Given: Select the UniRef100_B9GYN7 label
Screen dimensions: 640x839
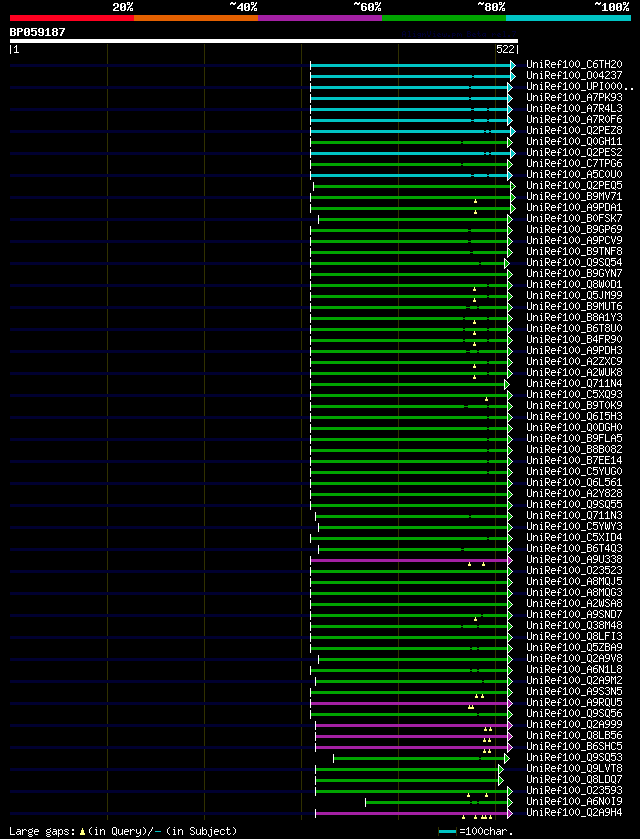Looking at the screenshot, I should click(x=574, y=273).
